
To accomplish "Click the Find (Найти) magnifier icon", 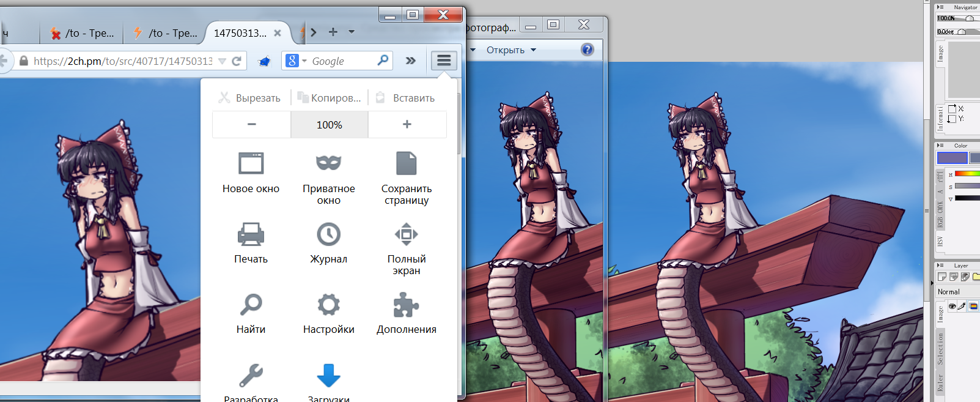I will tap(251, 305).
